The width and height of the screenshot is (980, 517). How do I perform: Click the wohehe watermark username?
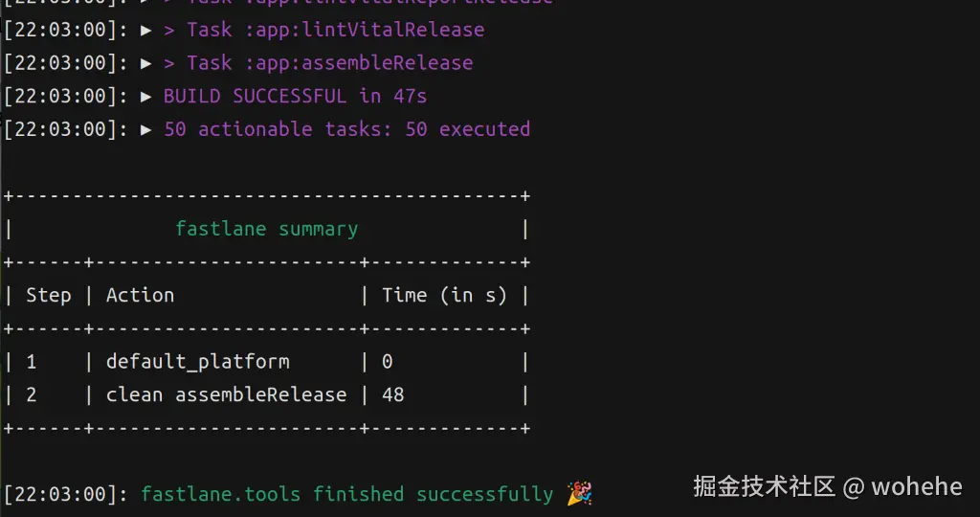917,486
